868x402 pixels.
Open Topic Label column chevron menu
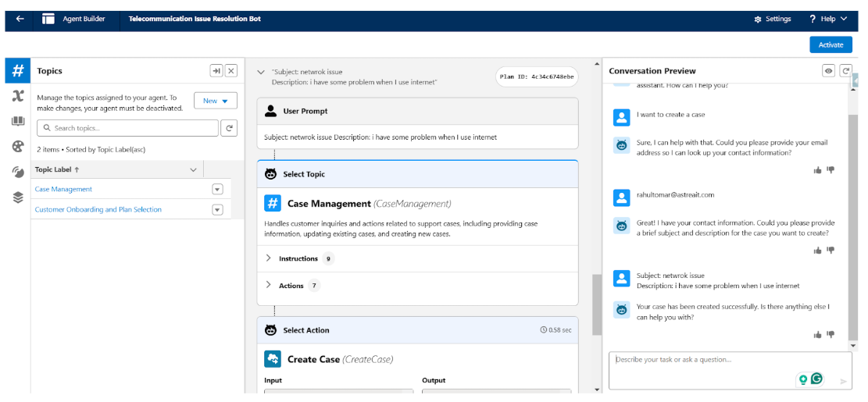coord(193,169)
